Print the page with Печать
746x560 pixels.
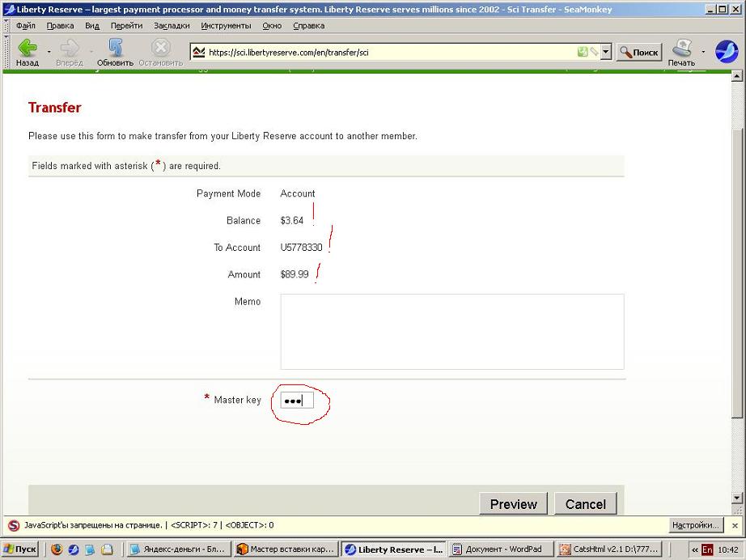pos(681,53)
